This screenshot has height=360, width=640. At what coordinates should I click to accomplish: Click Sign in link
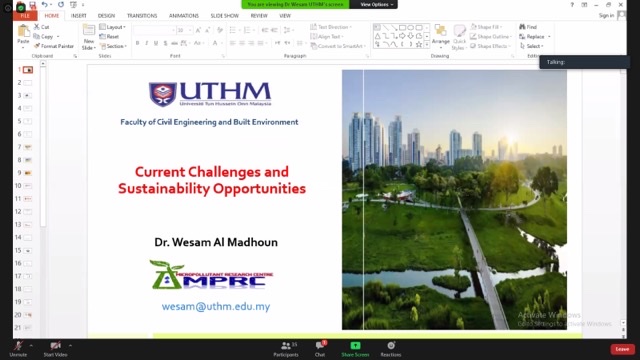(x=606, y=16)
